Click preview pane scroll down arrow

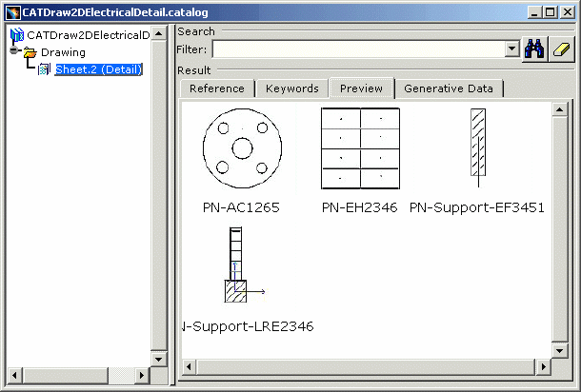coord(559,350)
